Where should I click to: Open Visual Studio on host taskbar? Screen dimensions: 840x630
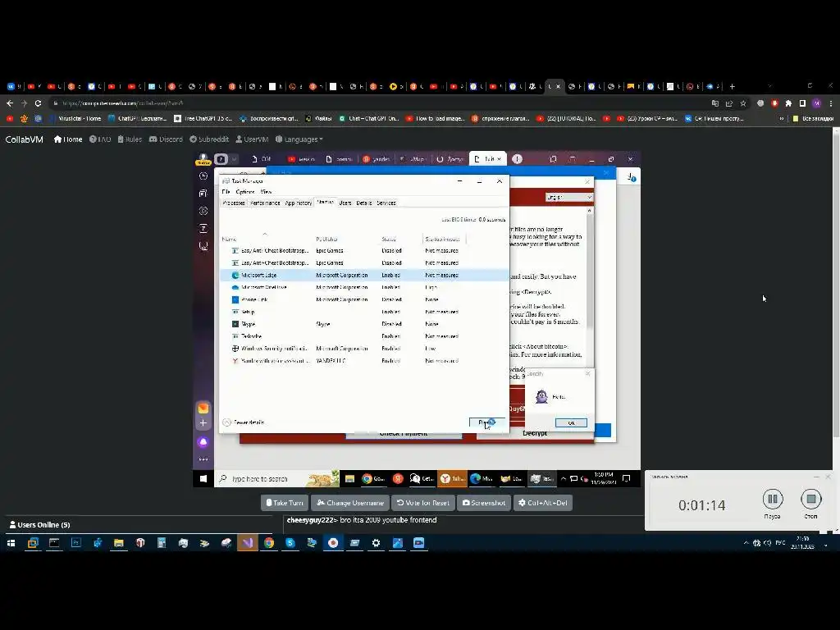click(247, 543)
